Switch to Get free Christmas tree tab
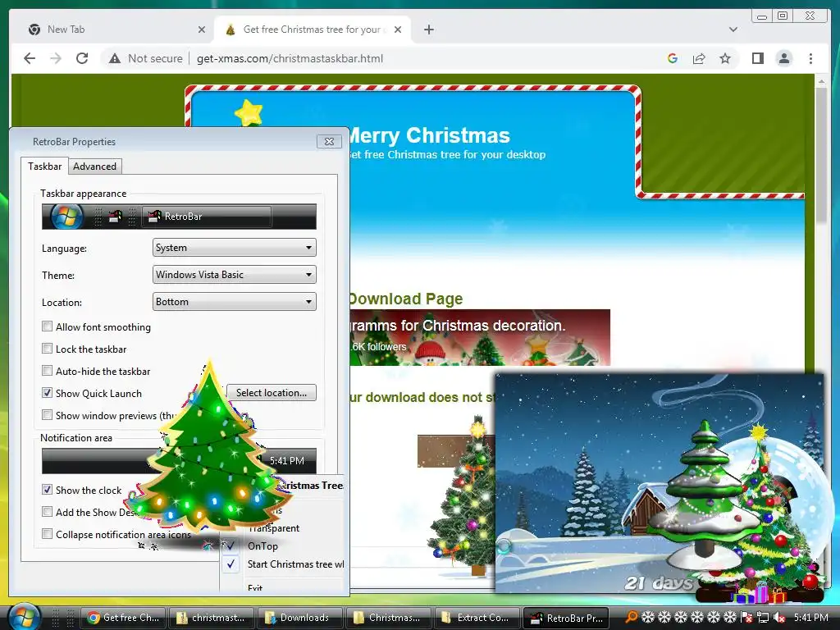 [x=313, y=30]
